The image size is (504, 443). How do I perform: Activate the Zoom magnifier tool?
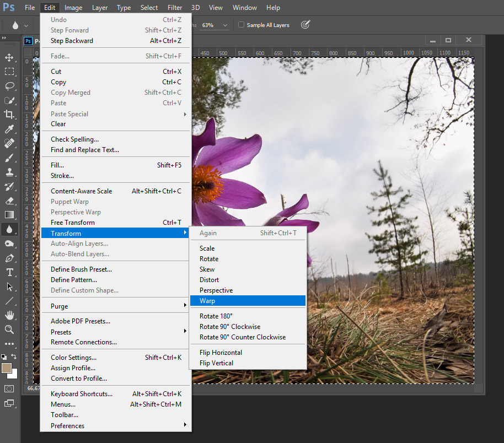pos(9,329)
